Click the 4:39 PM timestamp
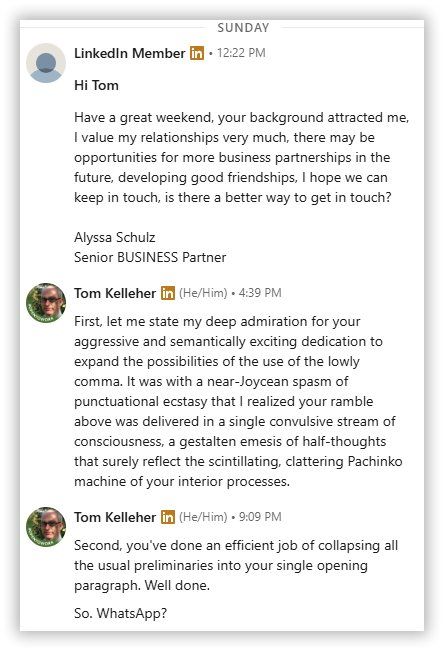This screenshot has width=444, height=651. pos(260,293)
